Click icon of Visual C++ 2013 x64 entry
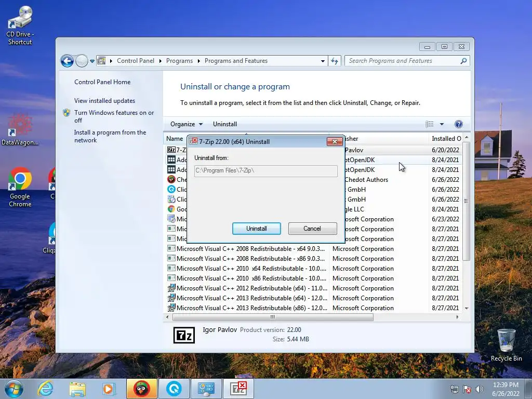Viewport: 532px width, 399px height. 171,298
